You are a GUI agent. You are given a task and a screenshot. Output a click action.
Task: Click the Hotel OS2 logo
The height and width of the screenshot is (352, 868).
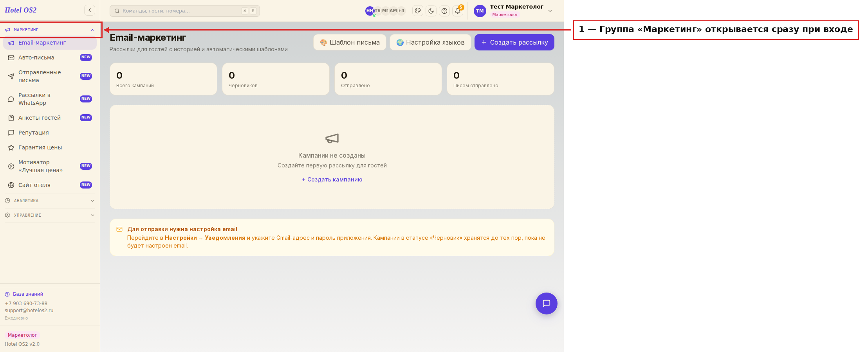coord(20,10)
